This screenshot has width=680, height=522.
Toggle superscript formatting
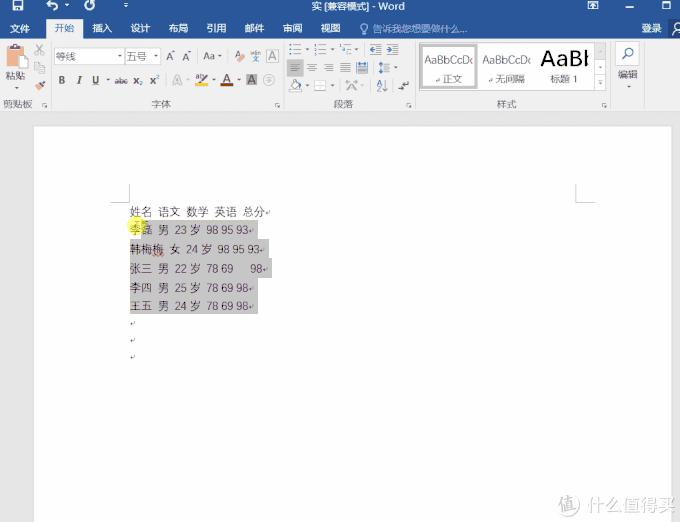tap(154, 81)
